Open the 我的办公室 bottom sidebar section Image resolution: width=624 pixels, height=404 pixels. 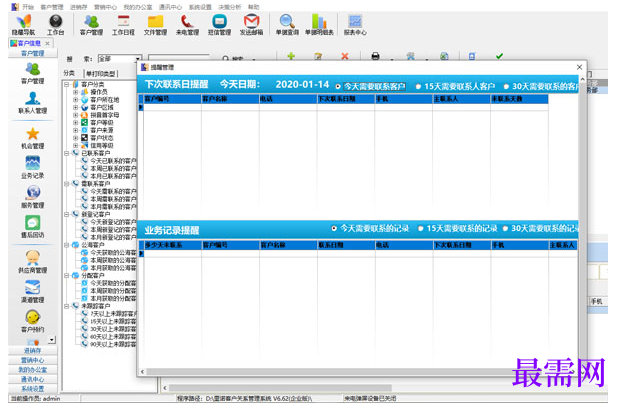point(33,370)
